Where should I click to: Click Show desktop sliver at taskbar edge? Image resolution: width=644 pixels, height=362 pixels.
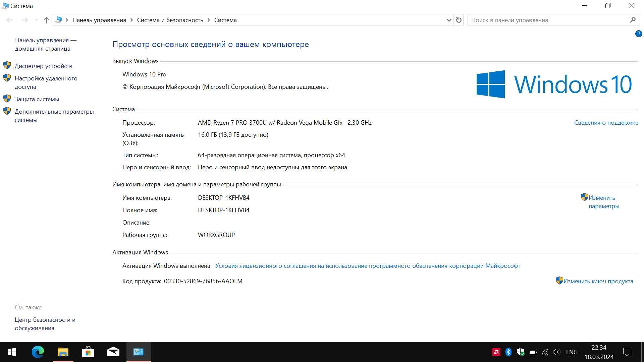pyautogui.click(x=643, y=352)
